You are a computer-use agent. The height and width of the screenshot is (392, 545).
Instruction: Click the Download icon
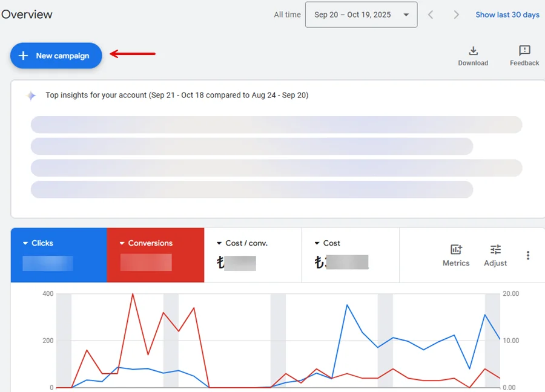coord(473,51)
